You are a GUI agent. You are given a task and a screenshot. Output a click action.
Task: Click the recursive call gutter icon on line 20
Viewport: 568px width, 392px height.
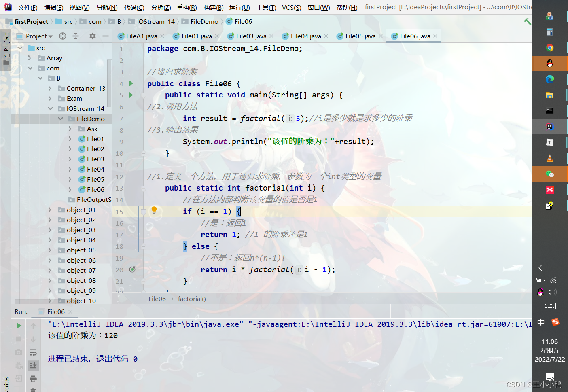pyautogui.click(x=132, y=269)
